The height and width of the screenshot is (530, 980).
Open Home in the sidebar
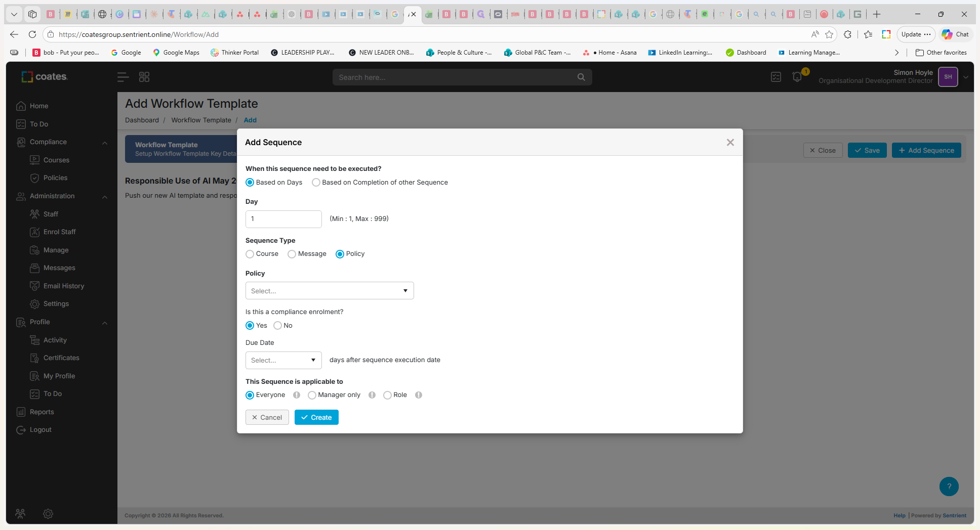pyautogui.click(x=39, y=106)
